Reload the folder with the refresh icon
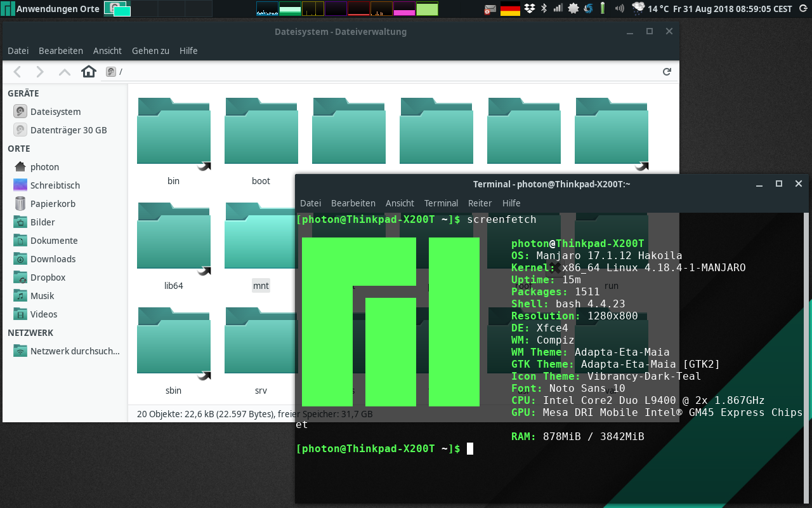Screen dimensions: 812x508 click(x=667, y=72)
